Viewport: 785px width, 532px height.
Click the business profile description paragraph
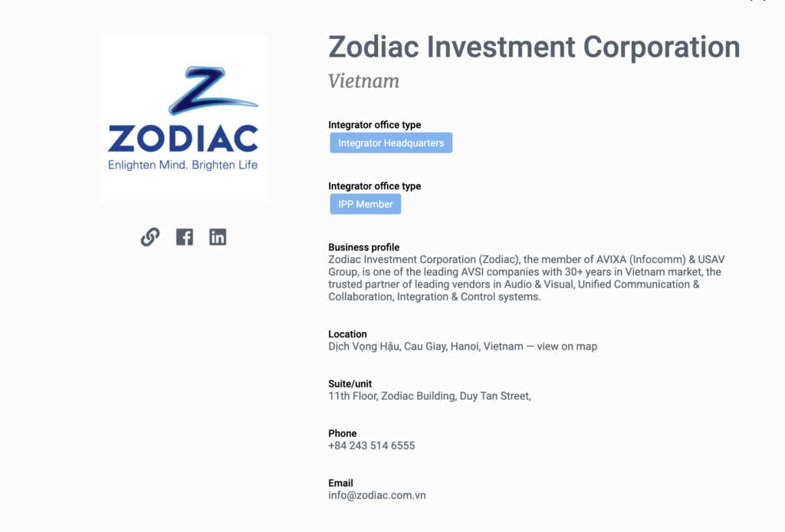(x=526, y=278)
